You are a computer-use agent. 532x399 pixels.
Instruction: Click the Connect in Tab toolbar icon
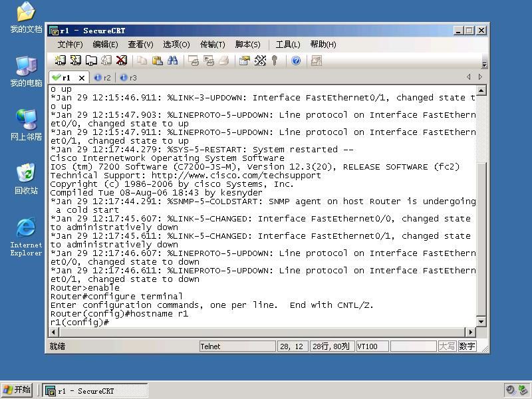pos(91,61)
